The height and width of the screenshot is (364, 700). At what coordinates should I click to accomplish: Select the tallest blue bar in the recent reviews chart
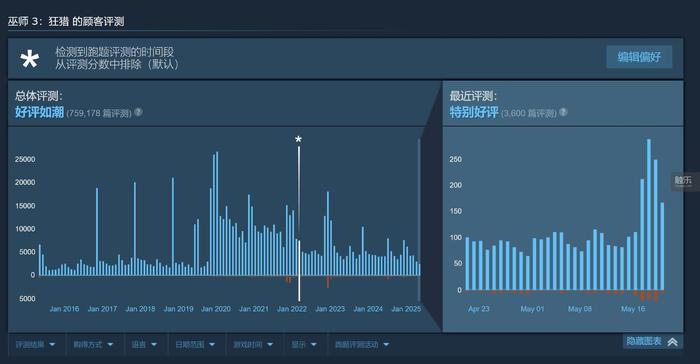click(x=649, y=215)
